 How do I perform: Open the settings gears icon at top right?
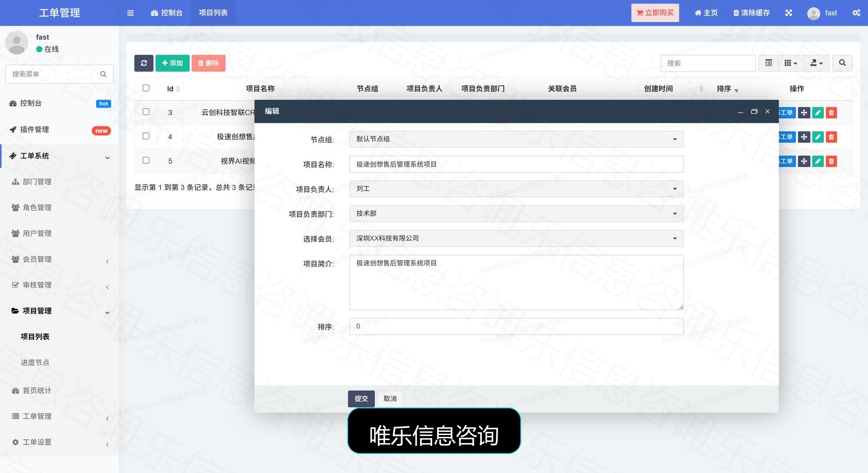click(856, 13)
